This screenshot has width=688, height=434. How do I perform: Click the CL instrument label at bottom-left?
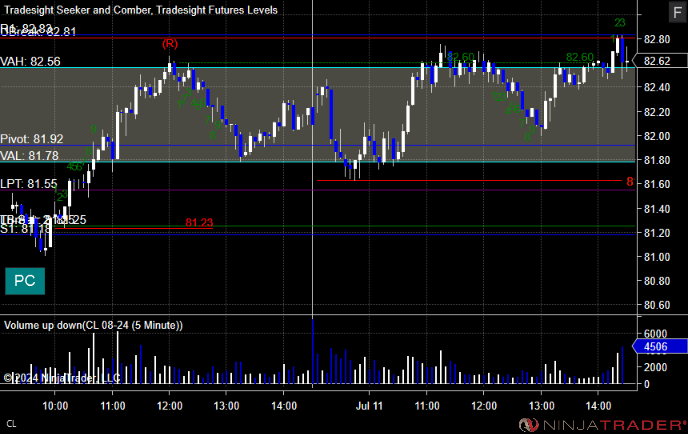click(11, 424)
